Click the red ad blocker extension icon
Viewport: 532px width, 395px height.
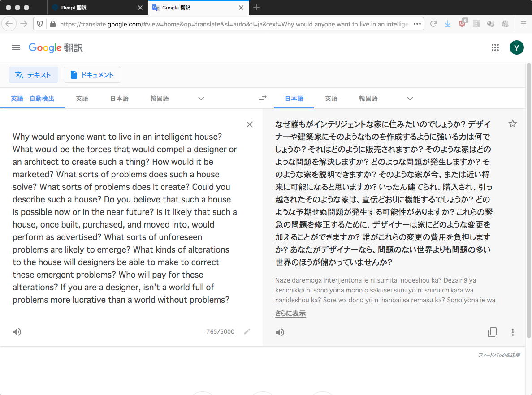pos(463,23)
